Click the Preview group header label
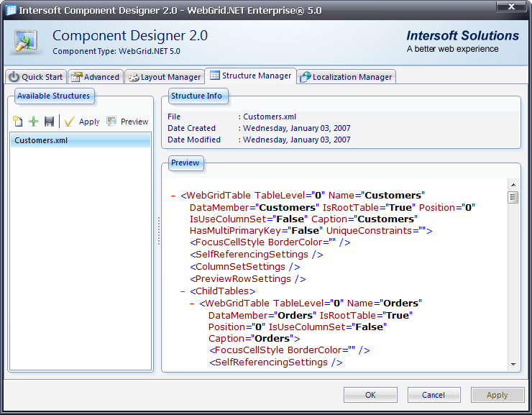Image resolution: width=532 pixels, height=415 pixels. point(185,163)
